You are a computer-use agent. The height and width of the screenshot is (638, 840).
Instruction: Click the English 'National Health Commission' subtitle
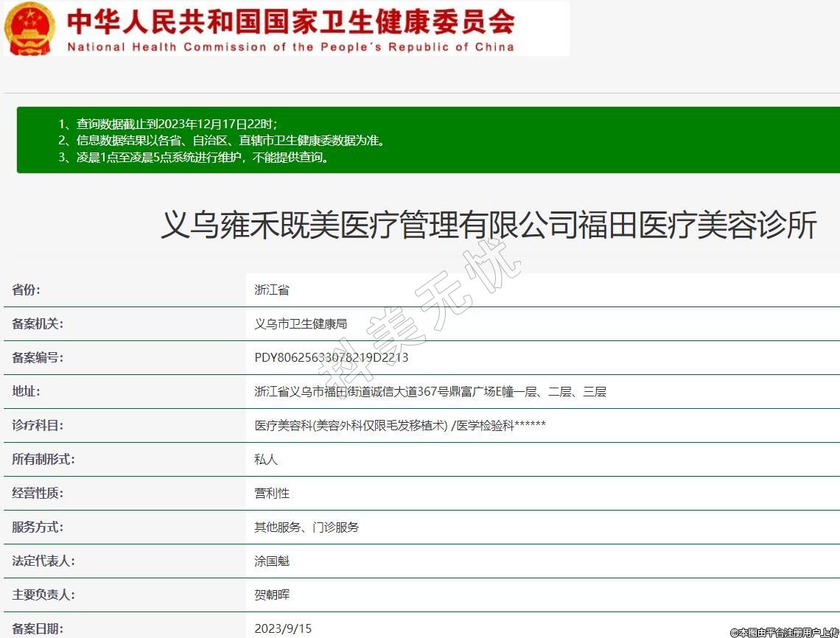pyautogui.click(x=290, y=47)
